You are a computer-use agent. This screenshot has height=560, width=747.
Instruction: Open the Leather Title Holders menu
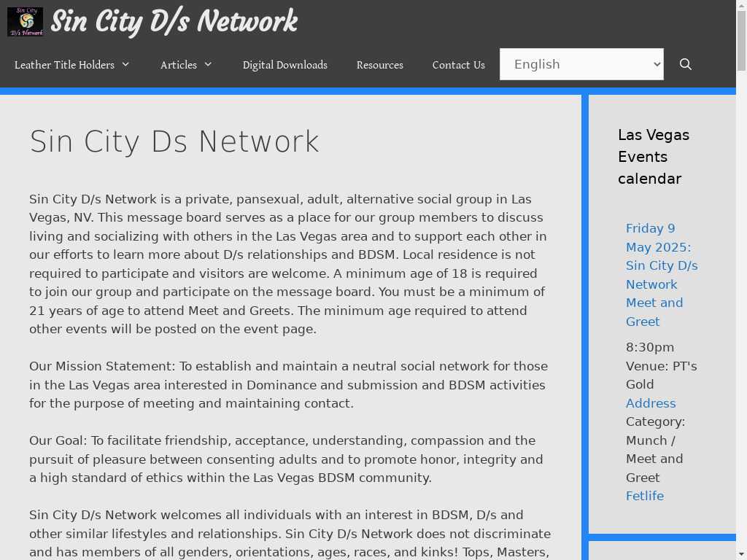tap(64, 65)
